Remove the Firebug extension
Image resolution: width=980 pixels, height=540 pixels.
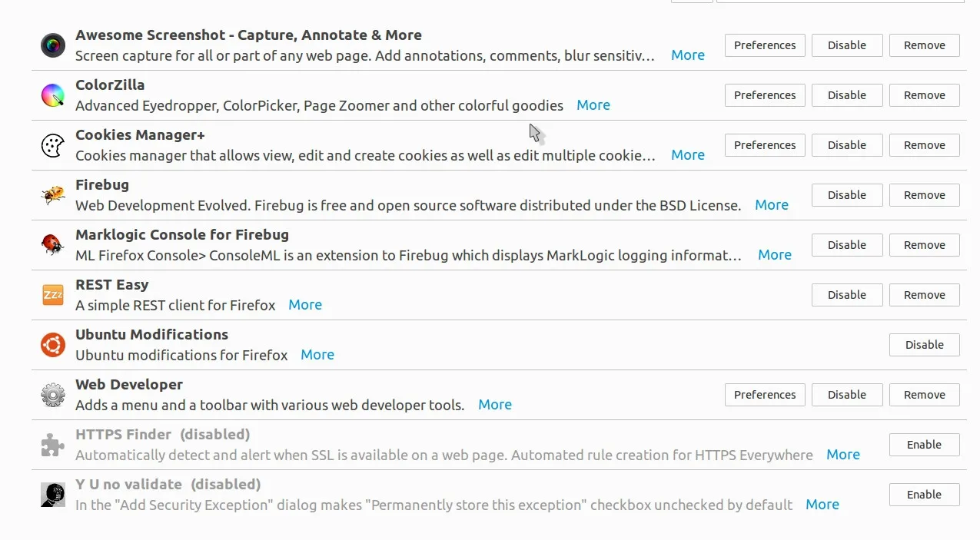pyautogui.click(x=924, y=195)
